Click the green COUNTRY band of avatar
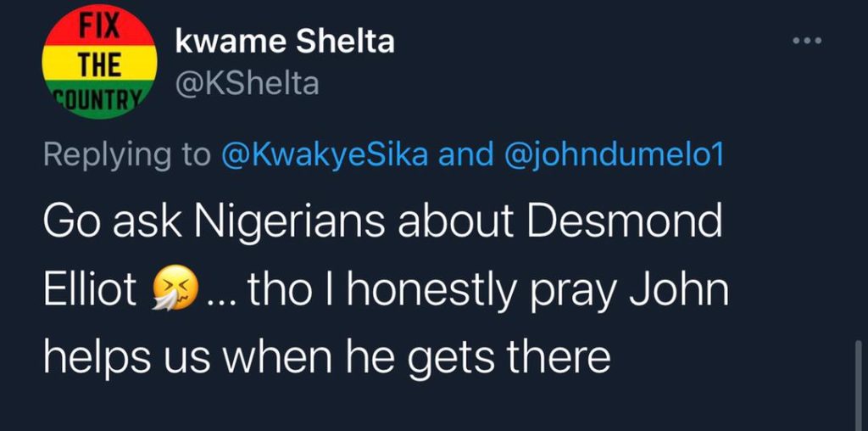 [100, 100]
